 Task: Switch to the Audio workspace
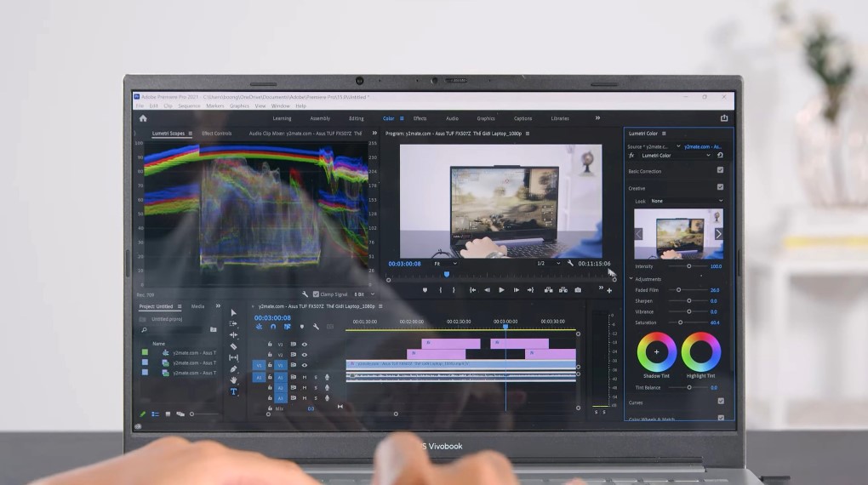pyautogui.click(x=452, y=118)
